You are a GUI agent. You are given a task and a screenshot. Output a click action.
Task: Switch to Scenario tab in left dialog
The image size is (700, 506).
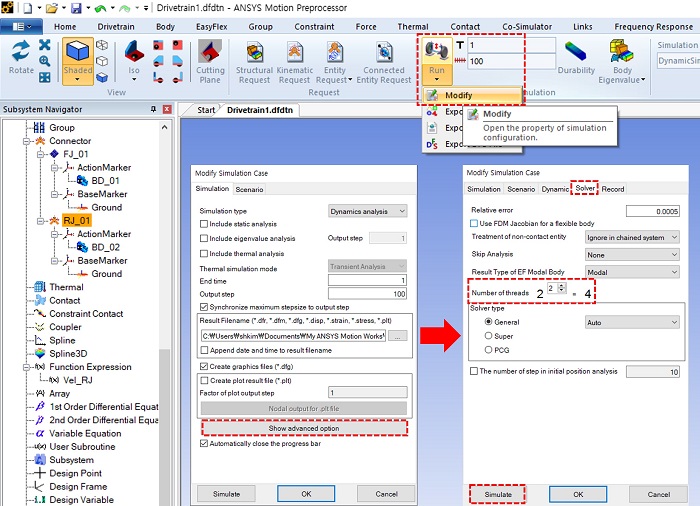[249, 189]
